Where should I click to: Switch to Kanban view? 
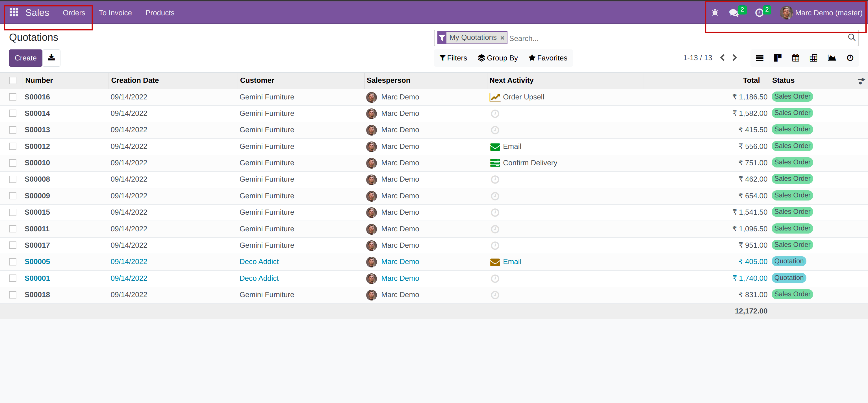point(778,58)
